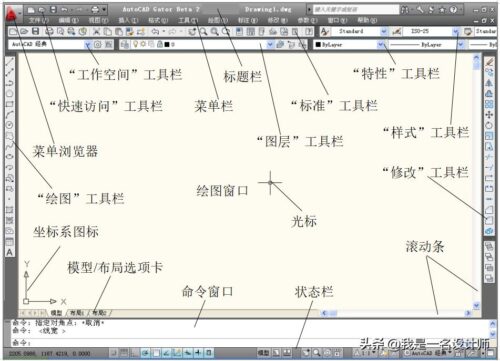The height and width of the screenshot is (361, 500).
Task: Expand the Standard text style dropdown
Action: (x=384, y=31)
